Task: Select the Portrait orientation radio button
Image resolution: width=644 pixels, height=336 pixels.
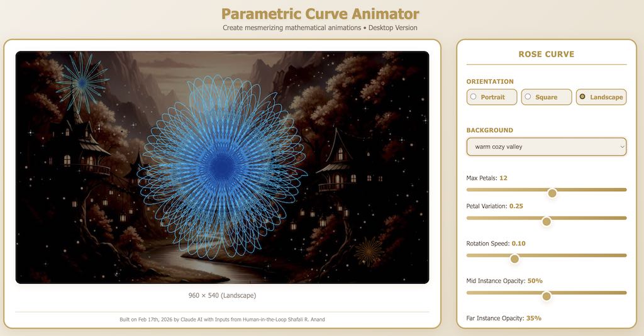Action: 473,97
